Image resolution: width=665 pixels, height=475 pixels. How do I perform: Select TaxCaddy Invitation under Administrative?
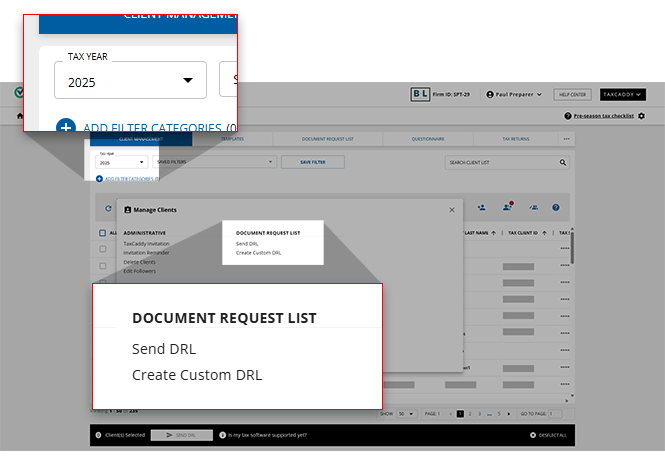[x=146, y=244]
